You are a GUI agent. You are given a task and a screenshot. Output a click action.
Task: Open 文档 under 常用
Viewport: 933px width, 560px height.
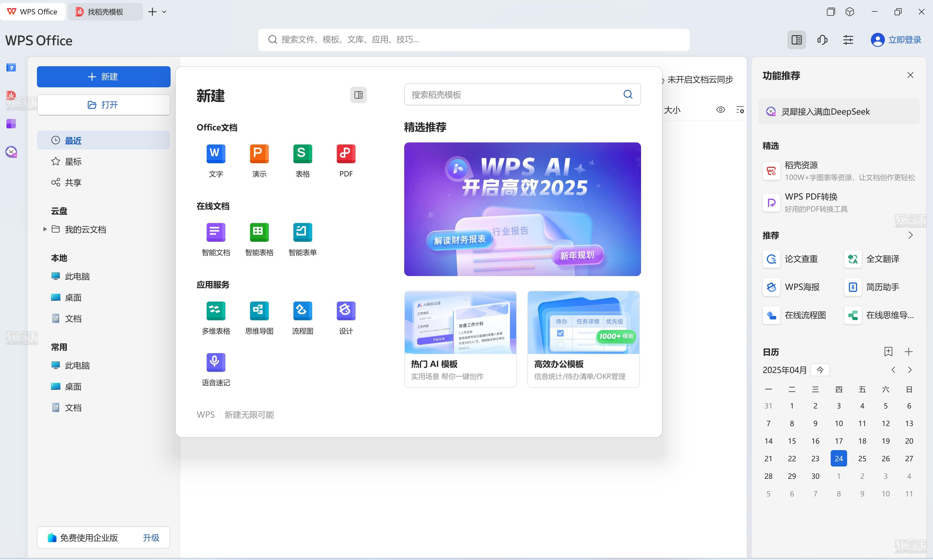coord(67,408)
